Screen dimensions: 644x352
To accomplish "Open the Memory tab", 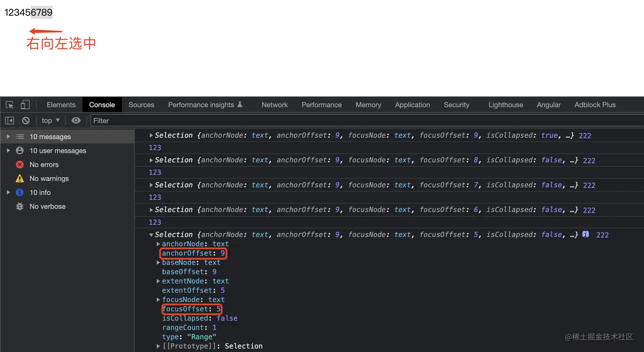I will pos(368,105).
